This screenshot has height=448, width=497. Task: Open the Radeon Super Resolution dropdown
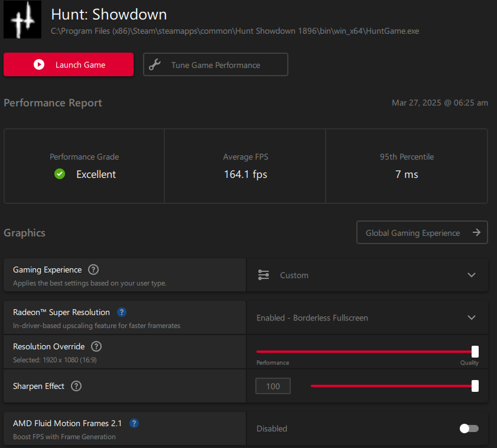point(367,318)
